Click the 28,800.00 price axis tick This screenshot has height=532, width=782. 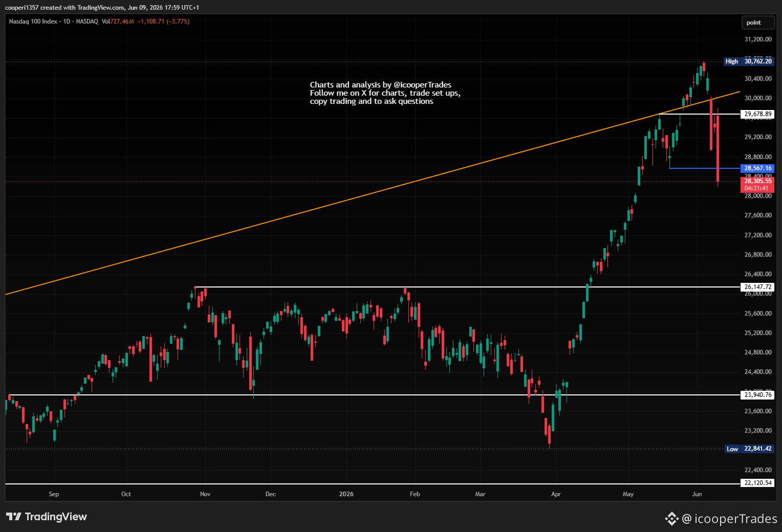pyautogui.click(x=758, y=157)
